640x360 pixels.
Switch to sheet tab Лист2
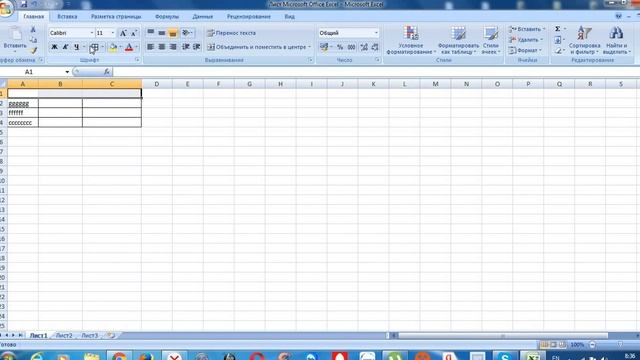coord(64,336)
